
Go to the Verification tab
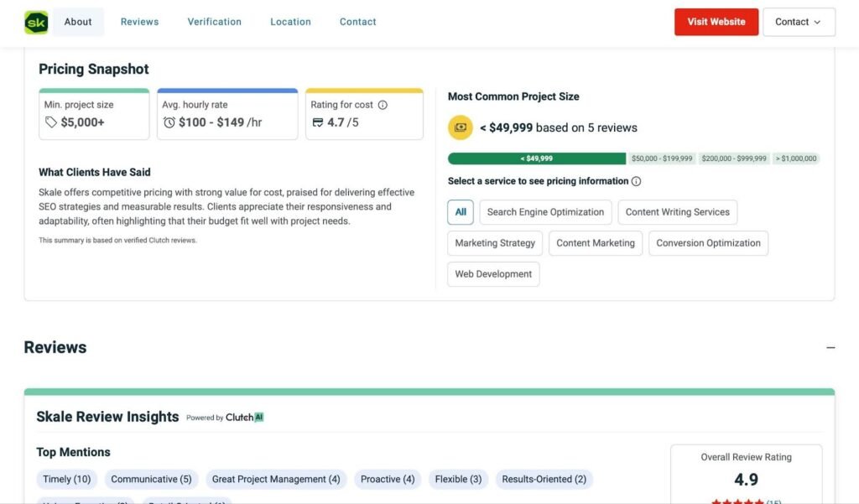[214, 22]
